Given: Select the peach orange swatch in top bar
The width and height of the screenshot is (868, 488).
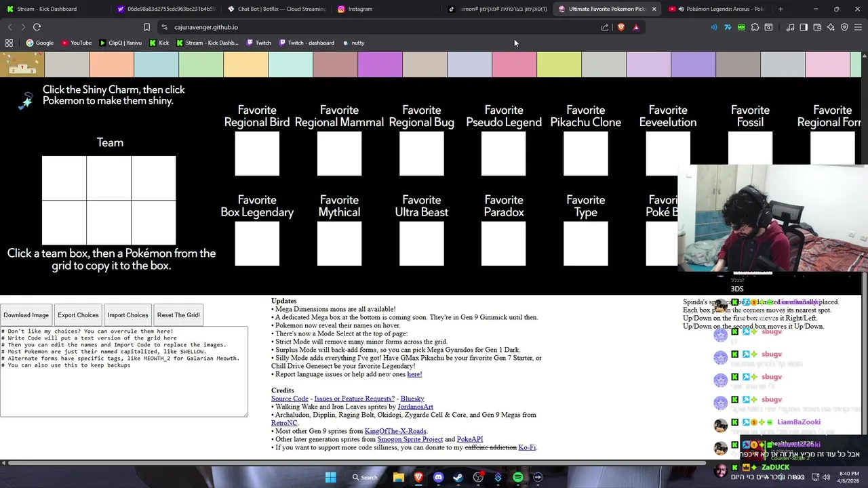Looking at the screenshot, I should tap(111, 65).
